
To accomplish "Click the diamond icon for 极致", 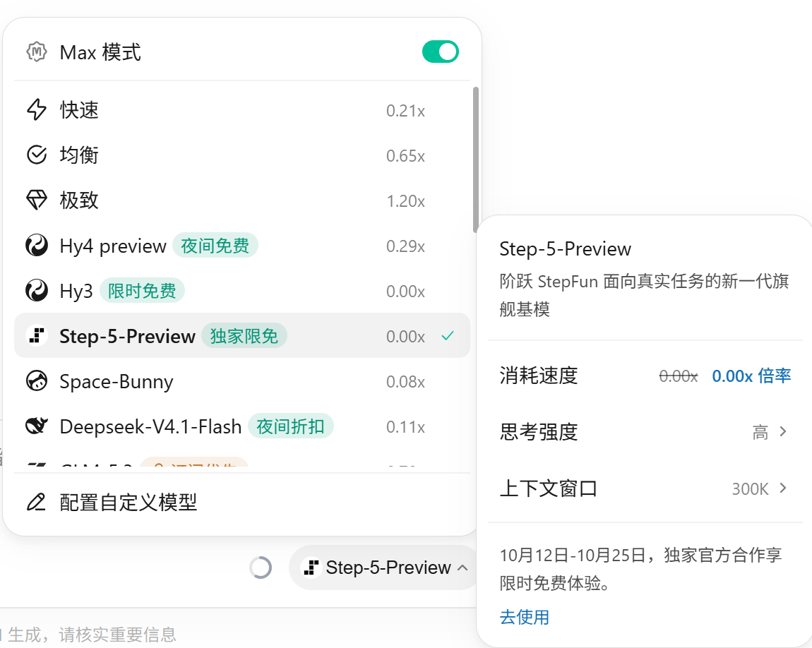I will (x=37, y=200).
